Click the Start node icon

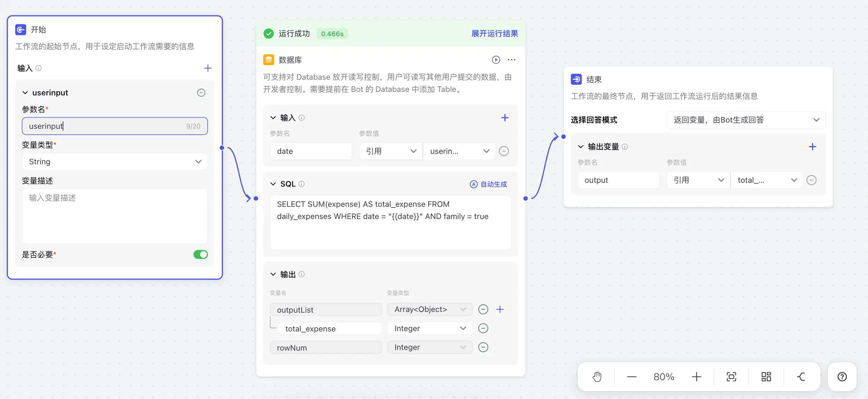tap(21, 30)
